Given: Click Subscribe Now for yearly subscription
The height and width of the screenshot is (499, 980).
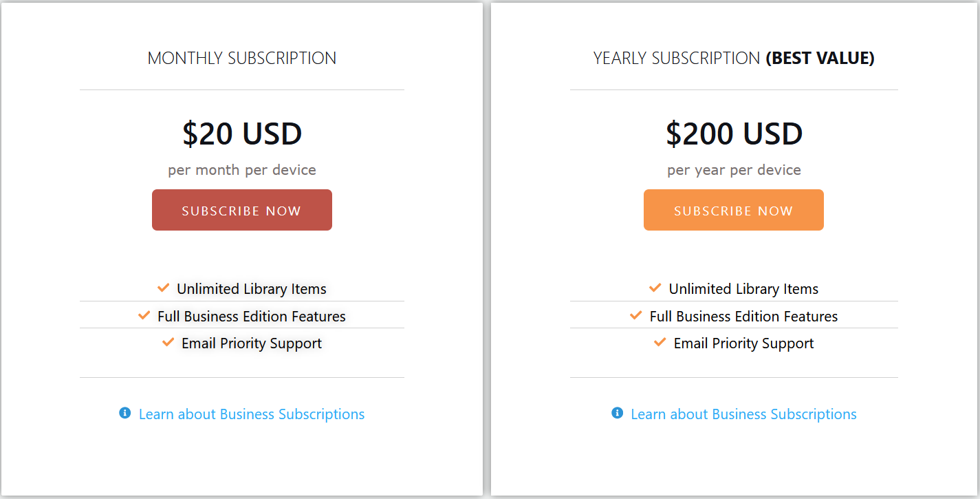Looking at the screenshot, I should [x=733, y=211].
